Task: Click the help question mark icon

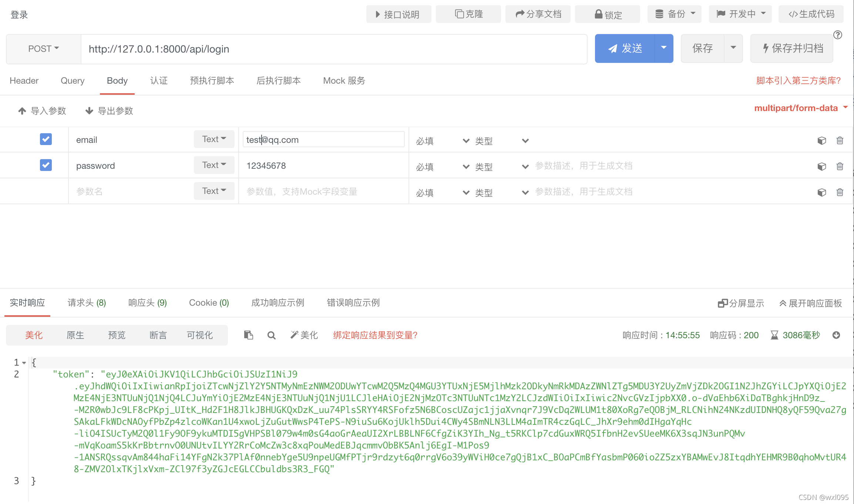Action: point(838,35)
